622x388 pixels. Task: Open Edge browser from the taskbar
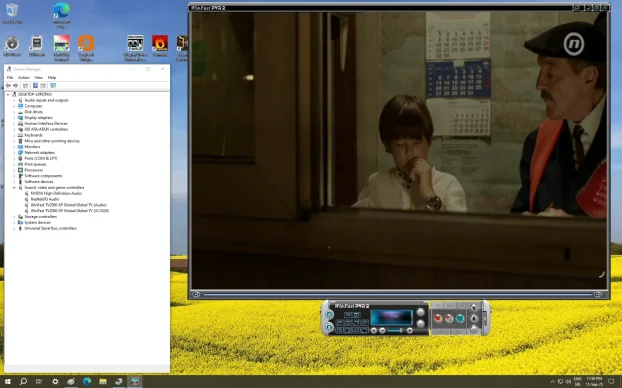87,382
